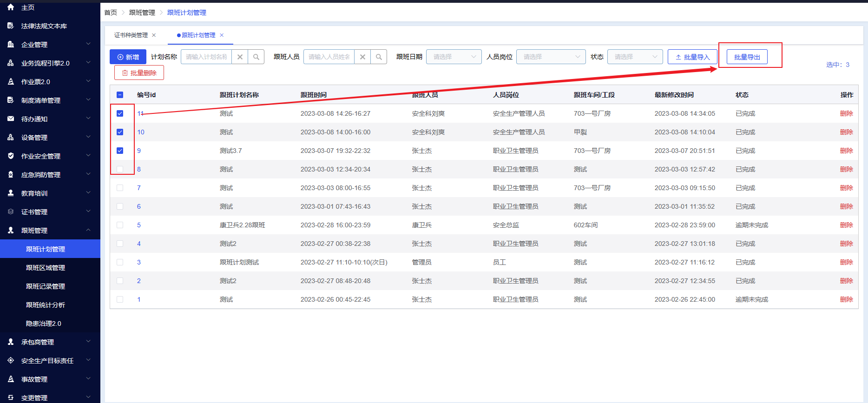The width and height of the screenshot is (868, 403).
Task: Click the 教育培训 person icon
Action: click(11, 193)
